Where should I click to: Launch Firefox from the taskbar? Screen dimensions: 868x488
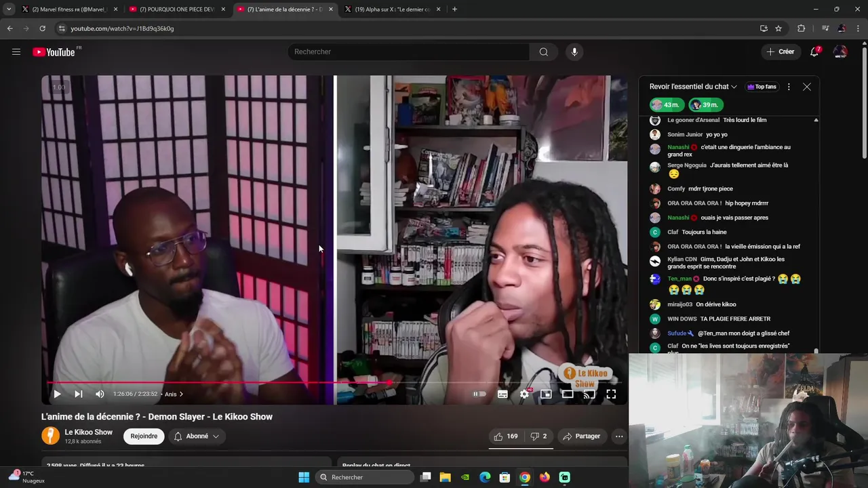click(545, 477)
